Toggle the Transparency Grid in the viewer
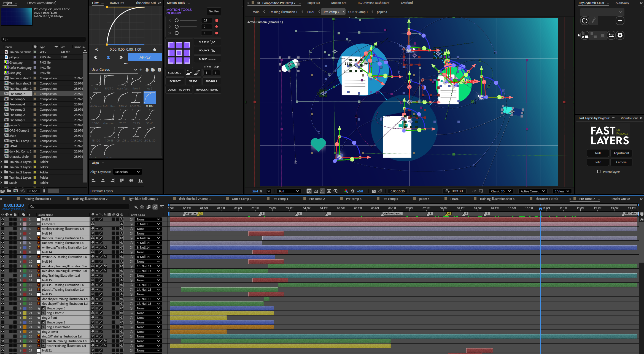Screen dimensions: 644x354 (316, 191)
